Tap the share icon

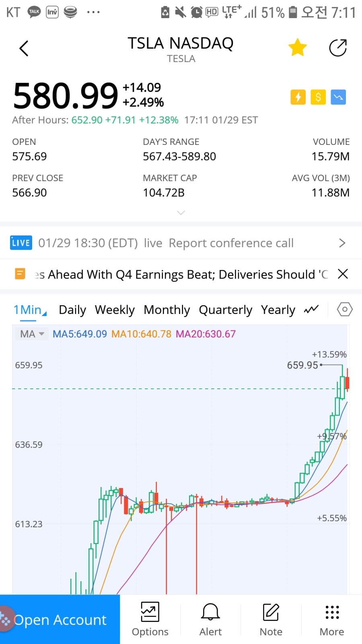point(338,48)
